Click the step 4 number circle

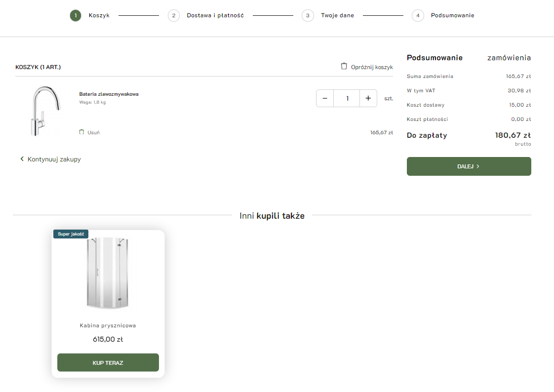tap(418, 16)
